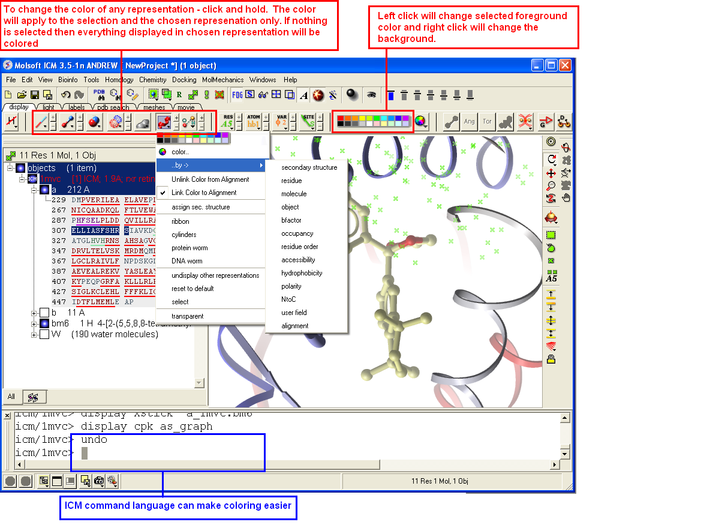This screenshot has height=525, width=728.
Task: Toggle the FOG button in toolbar
Action: [x=237, y=95]
